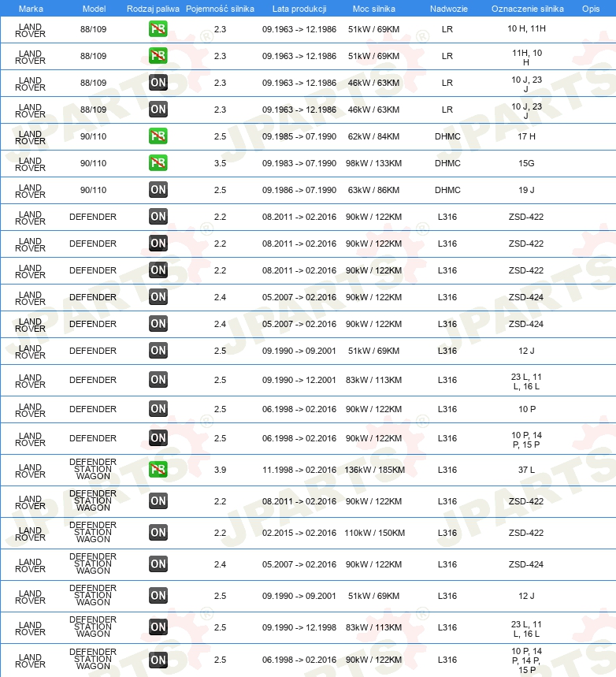Select the diesel icon in the Station Wagon 12 J row

[x=158, y=596]
